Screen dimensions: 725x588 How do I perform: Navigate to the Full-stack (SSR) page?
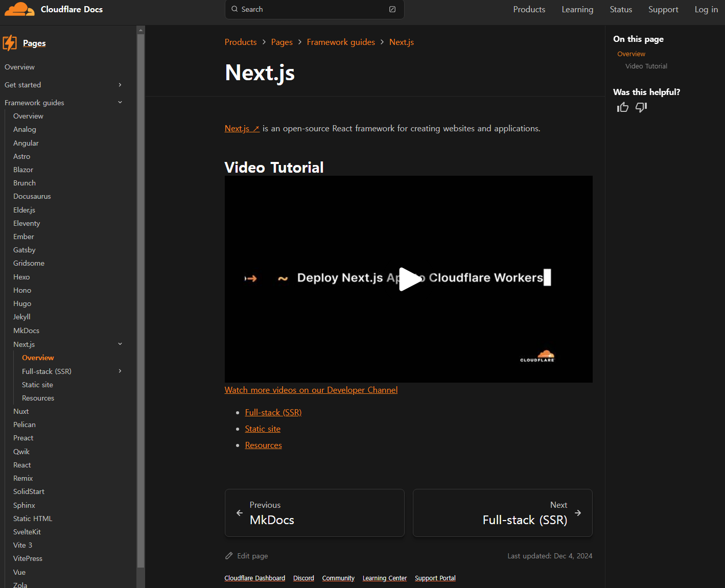point(502,513)
